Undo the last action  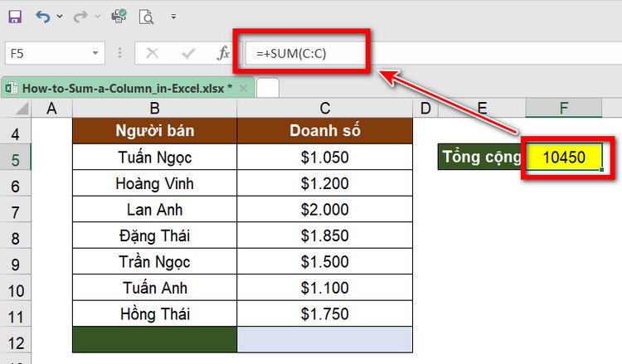[43, 17]
